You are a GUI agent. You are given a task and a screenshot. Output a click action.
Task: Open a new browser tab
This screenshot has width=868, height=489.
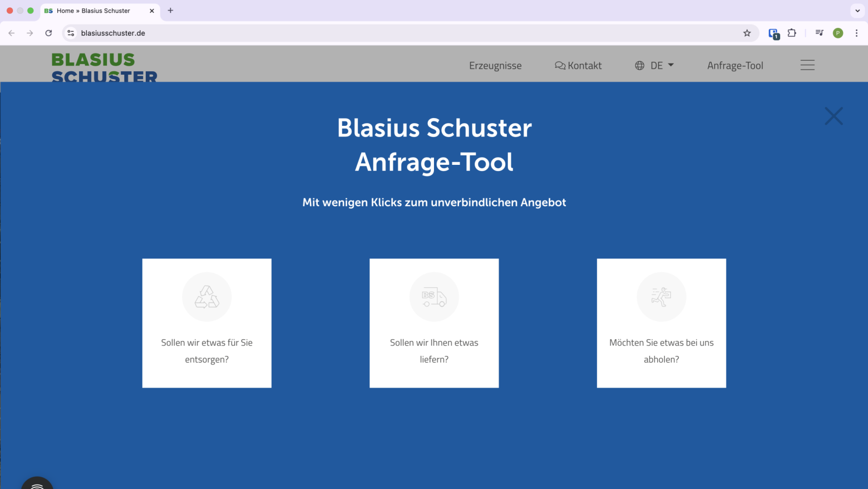click(170, 11)
